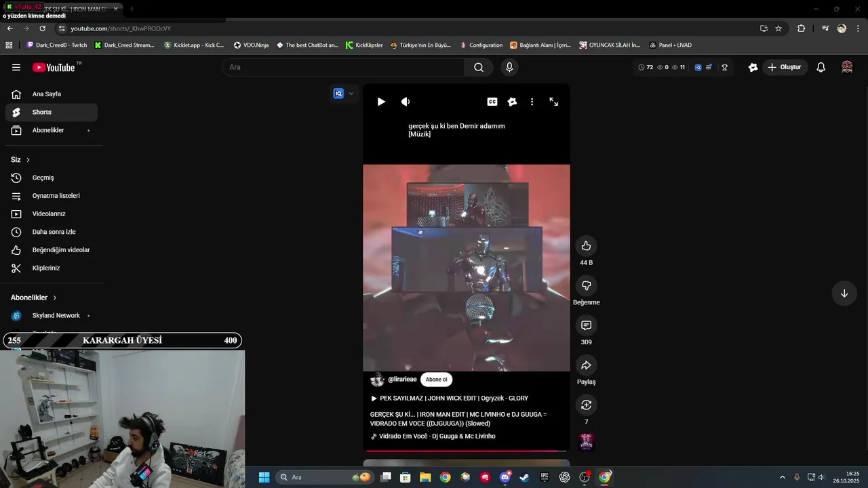868x488 pixels.
Task: Open the sound thumbnail below remix
Action: [587, 442]
